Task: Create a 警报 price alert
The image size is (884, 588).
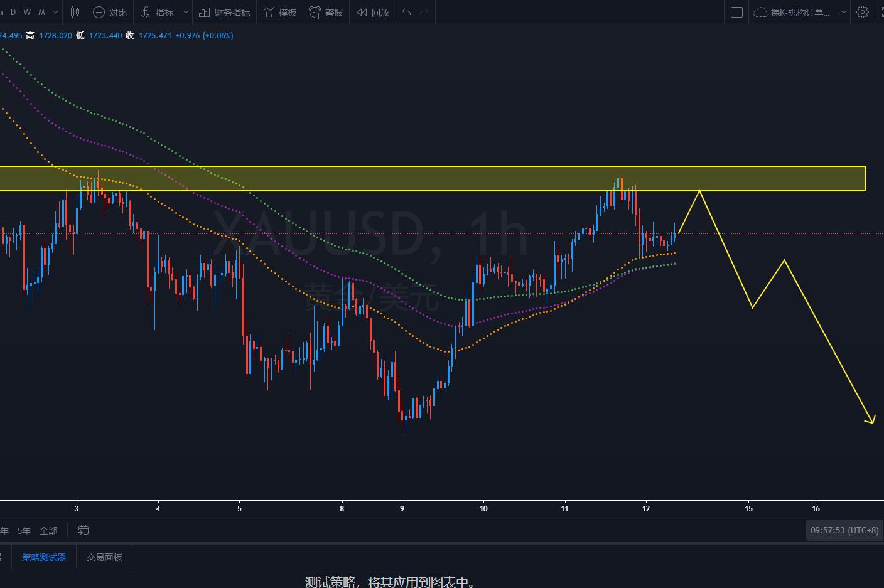Action: (x=326, y=12)
